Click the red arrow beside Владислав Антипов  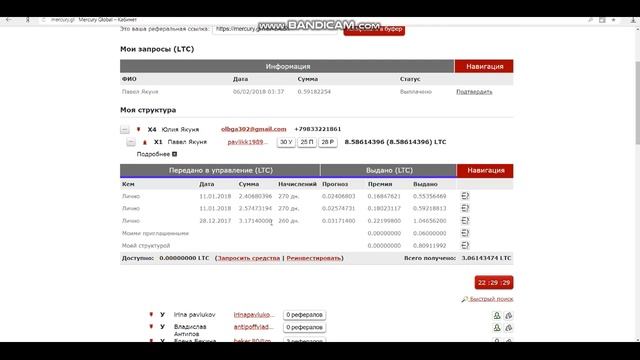(151, 327)
